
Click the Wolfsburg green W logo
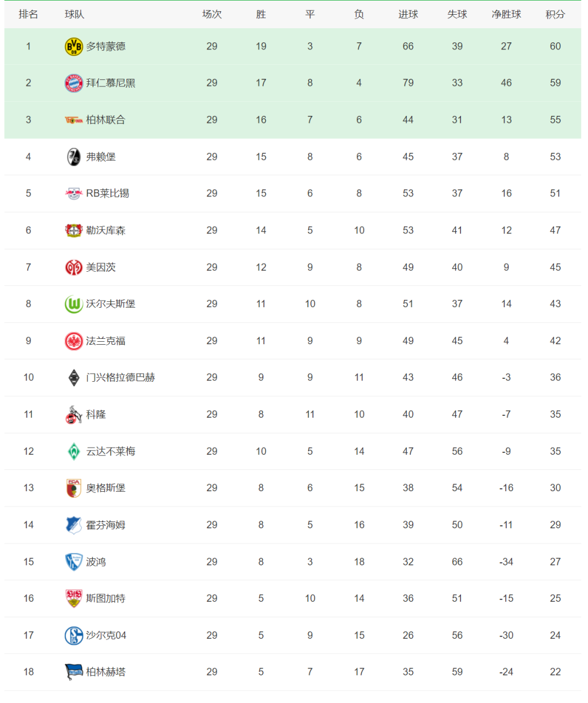pos(73,304)
